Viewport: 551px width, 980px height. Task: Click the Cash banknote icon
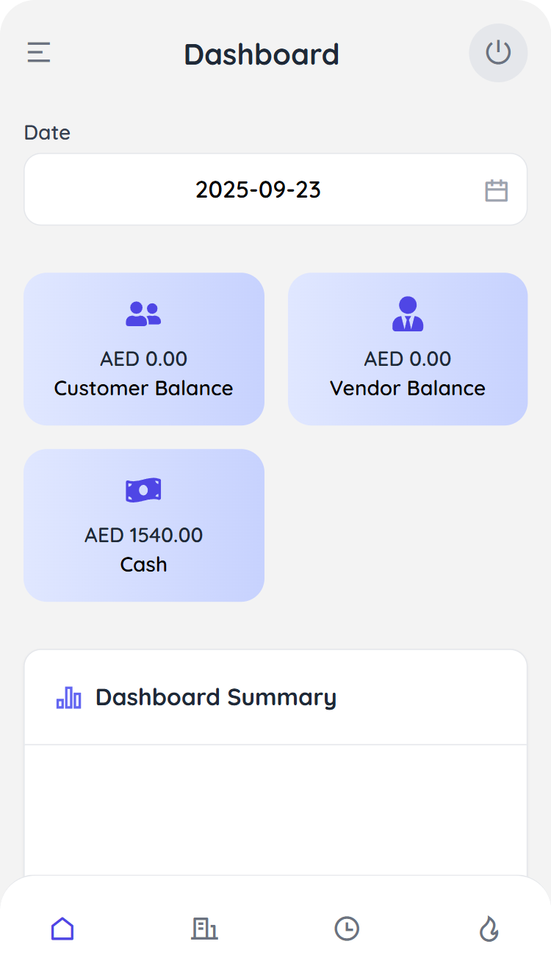tap(143, 490)
